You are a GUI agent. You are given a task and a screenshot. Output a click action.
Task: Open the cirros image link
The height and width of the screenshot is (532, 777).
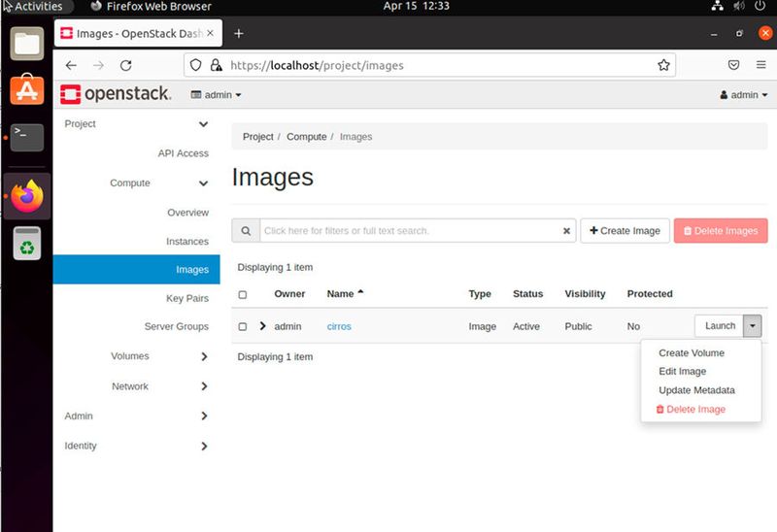pos(339,326)
